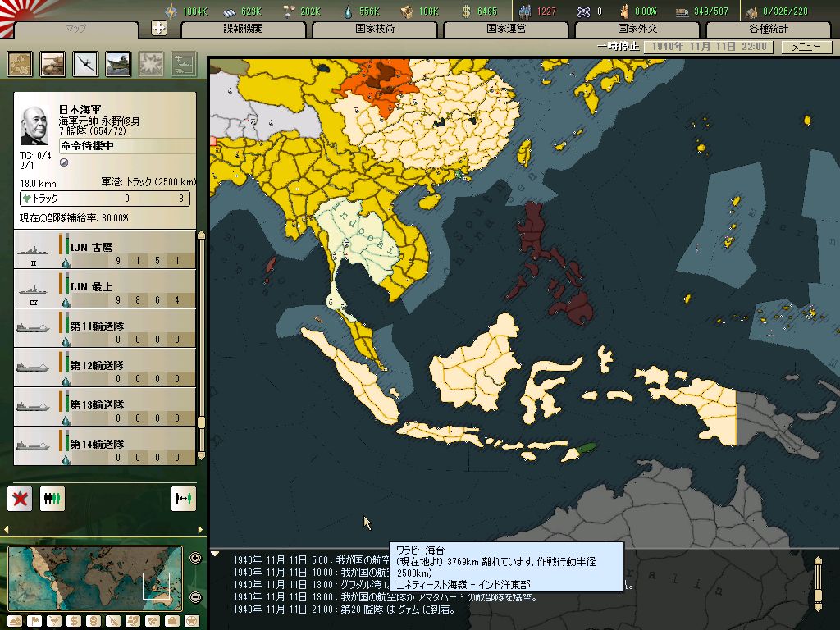The width and height of the screenshot is (840, 630).
Task: Click the manpower soldiers icon in top bar
Action: [525, 11]
